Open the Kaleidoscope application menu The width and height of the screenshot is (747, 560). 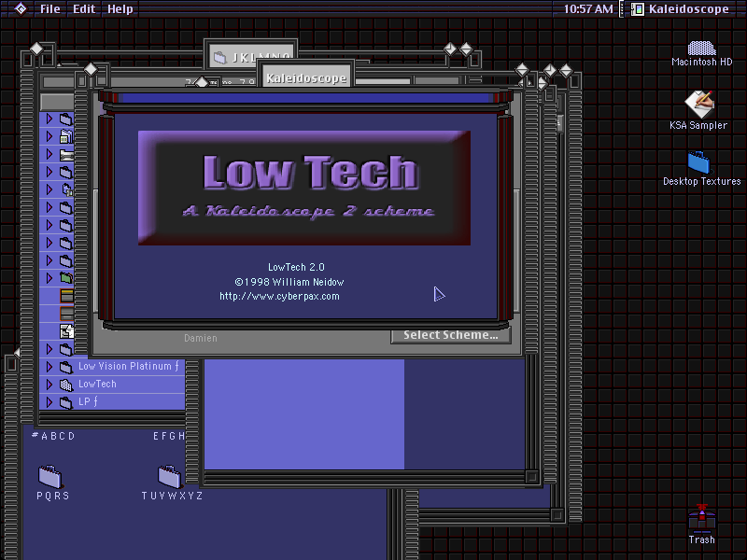pos(680,8)
